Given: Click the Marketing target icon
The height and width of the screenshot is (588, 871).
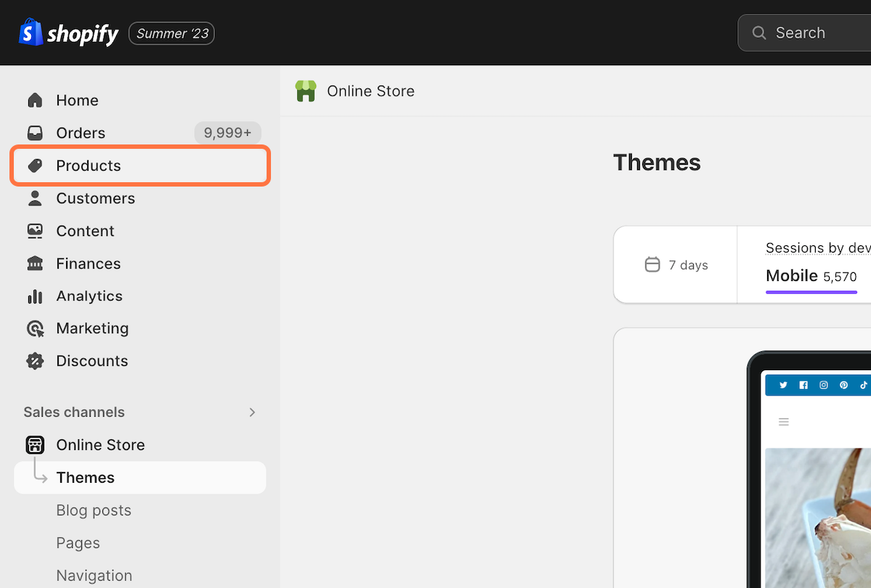Looking at the screenshot, I should coord(35,329).
